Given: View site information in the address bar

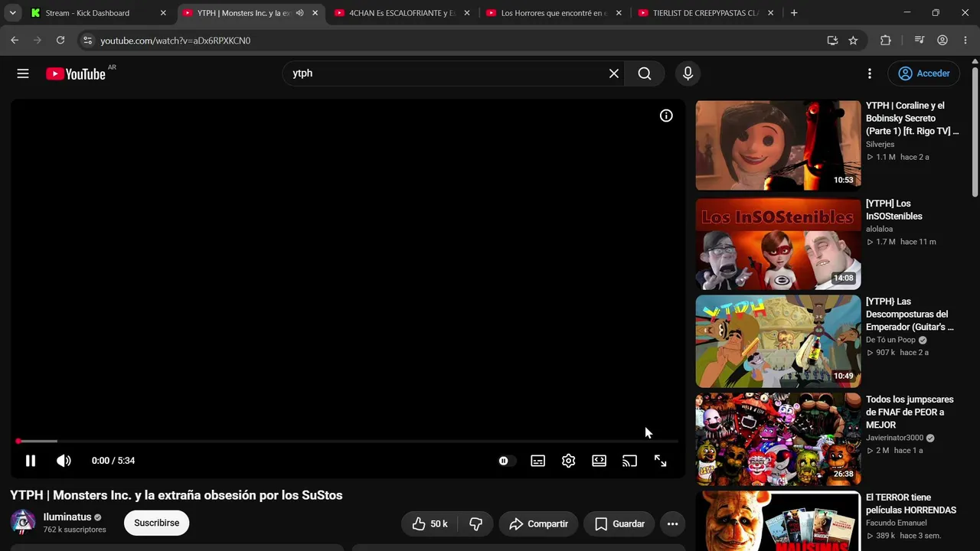Looking at the screenshot, I should 87,41.
